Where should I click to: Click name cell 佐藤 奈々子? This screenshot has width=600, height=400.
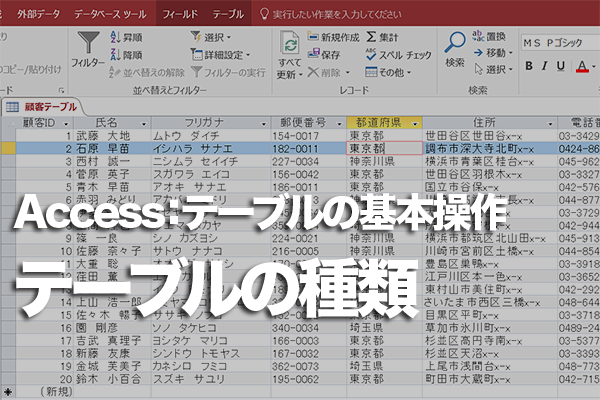point(112,251)
